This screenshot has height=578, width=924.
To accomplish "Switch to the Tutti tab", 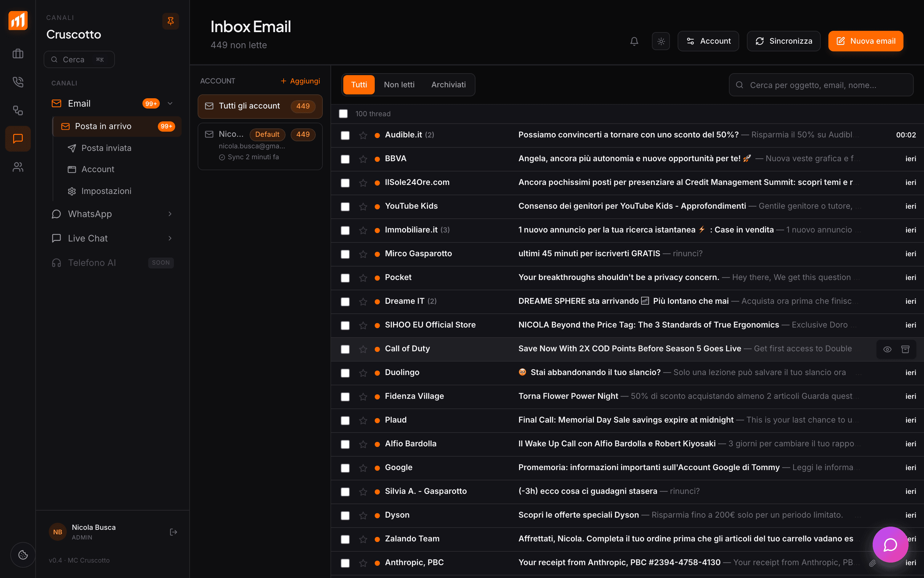I will [359, 84].
